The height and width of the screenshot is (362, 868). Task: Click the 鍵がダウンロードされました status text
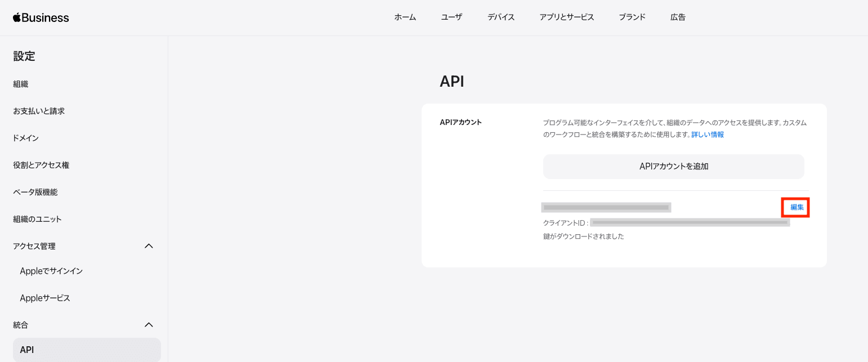[584, 236]
